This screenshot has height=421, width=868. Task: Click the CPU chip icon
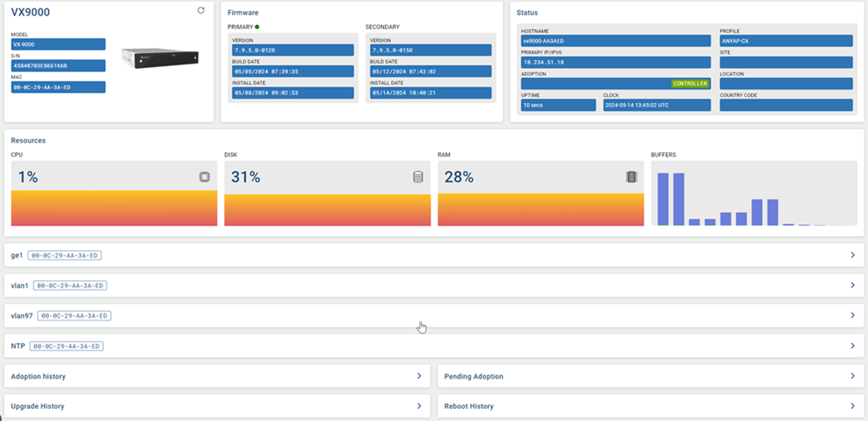(205, 177)
